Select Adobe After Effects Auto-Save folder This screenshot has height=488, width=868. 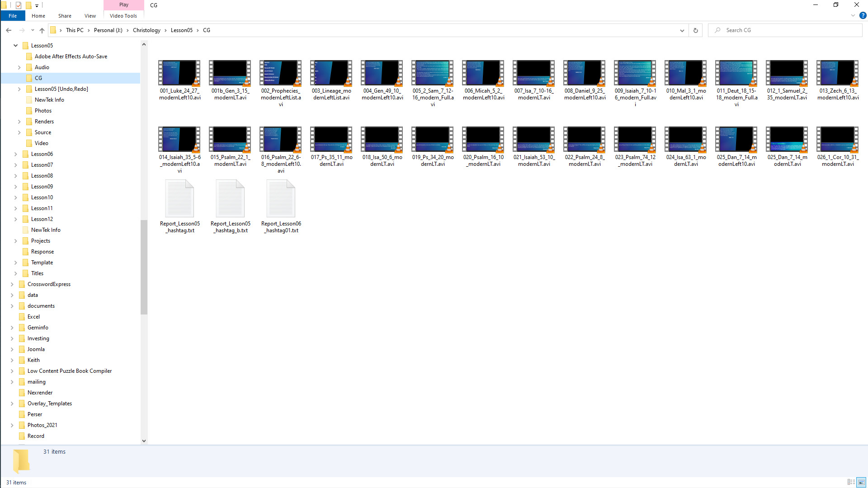click(x=71, y=56)
